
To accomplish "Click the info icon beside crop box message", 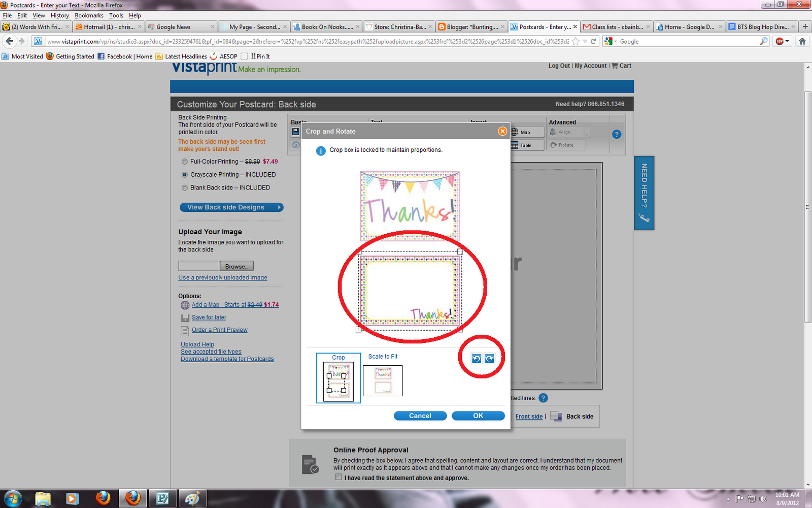I will pyautogui.click(x=321, y=150).
